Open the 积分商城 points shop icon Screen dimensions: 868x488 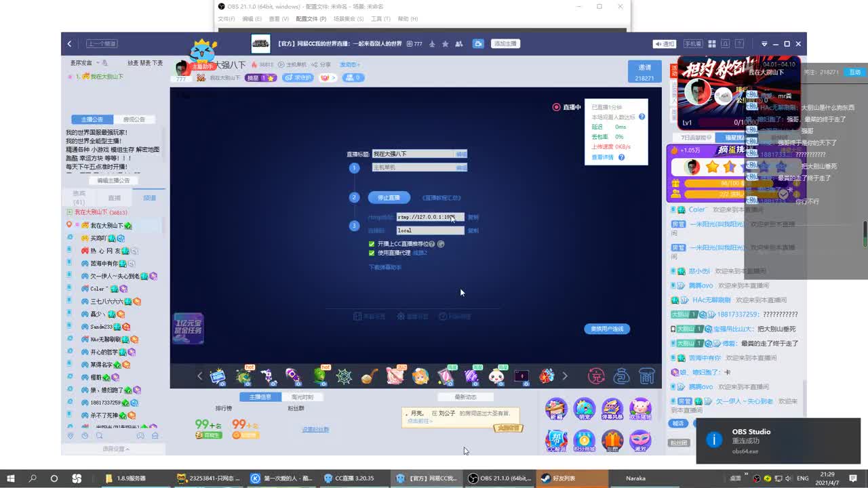pos(584,441)
